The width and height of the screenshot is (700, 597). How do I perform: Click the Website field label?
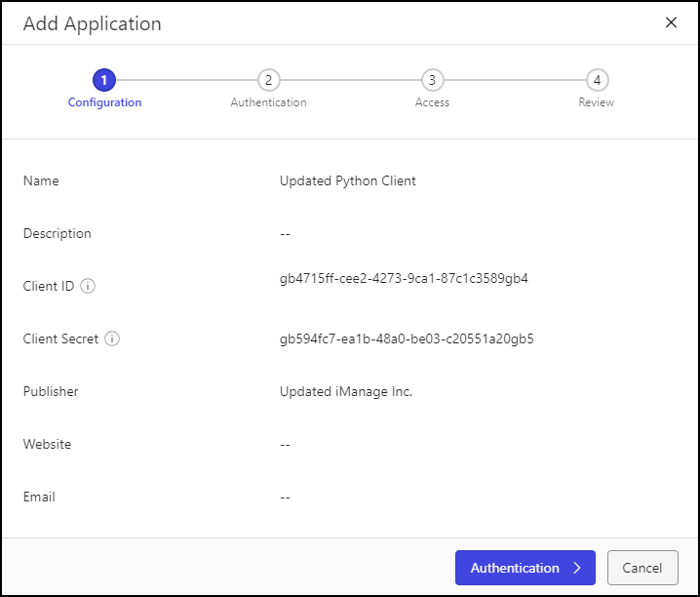47,445
